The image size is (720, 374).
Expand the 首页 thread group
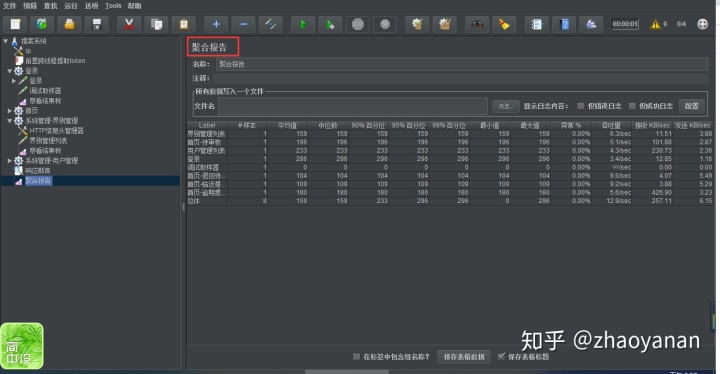tap(9, 111)
